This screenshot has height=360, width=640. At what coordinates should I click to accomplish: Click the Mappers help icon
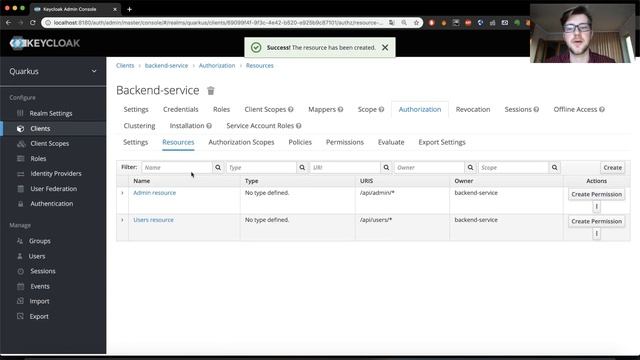point(340,109)
